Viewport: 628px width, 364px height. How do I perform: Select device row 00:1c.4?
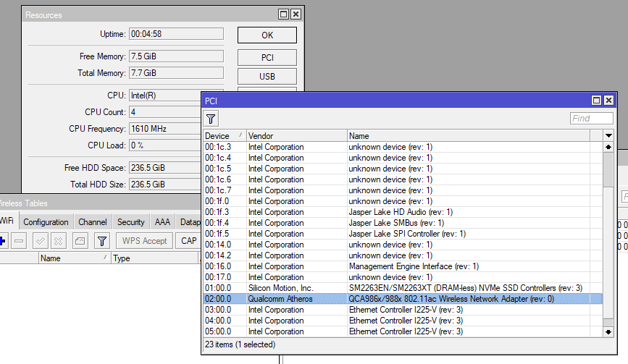(403, 158)
